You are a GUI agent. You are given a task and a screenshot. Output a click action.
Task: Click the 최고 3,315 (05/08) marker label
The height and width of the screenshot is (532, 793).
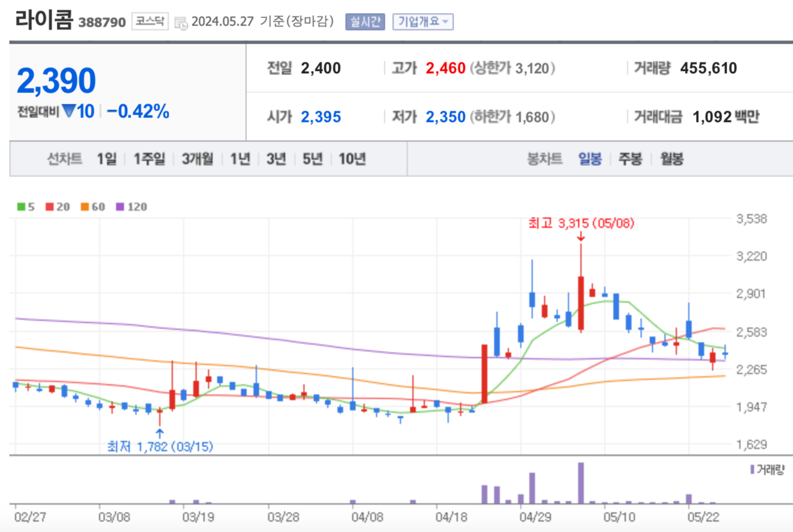tap(581, 223)
